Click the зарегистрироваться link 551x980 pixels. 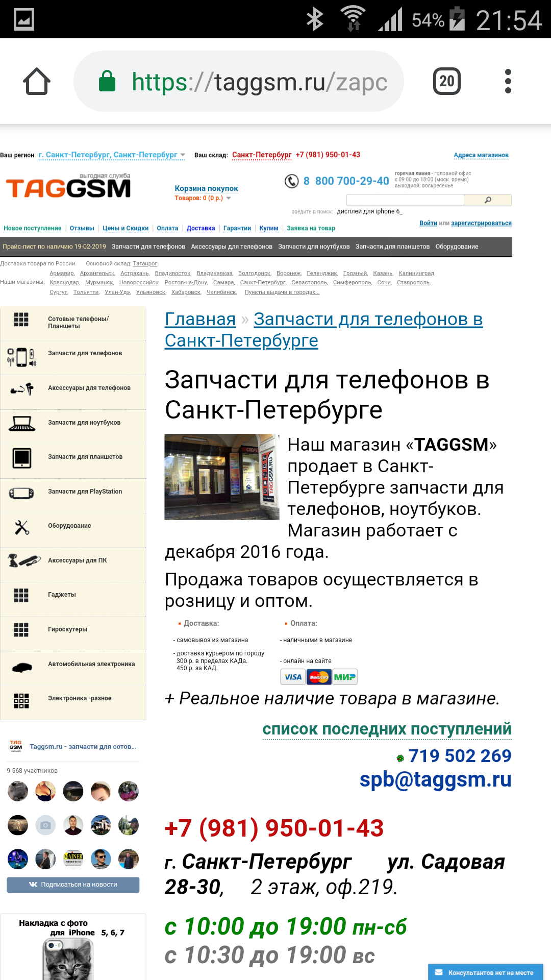[x=481, y=223]
